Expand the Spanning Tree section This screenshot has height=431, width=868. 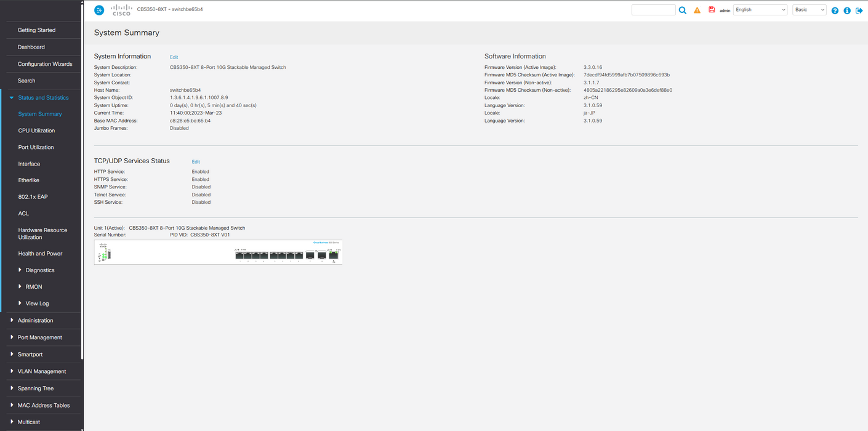pos(36,389)
